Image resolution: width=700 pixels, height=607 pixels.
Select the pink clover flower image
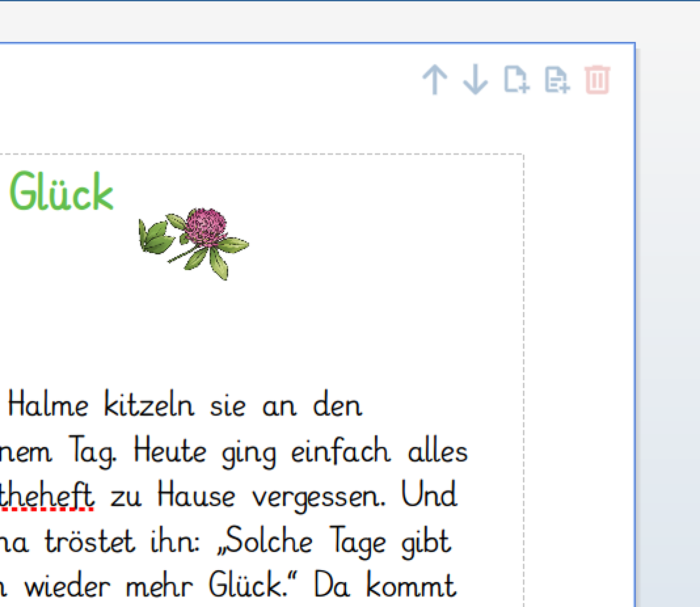[194, 243]
